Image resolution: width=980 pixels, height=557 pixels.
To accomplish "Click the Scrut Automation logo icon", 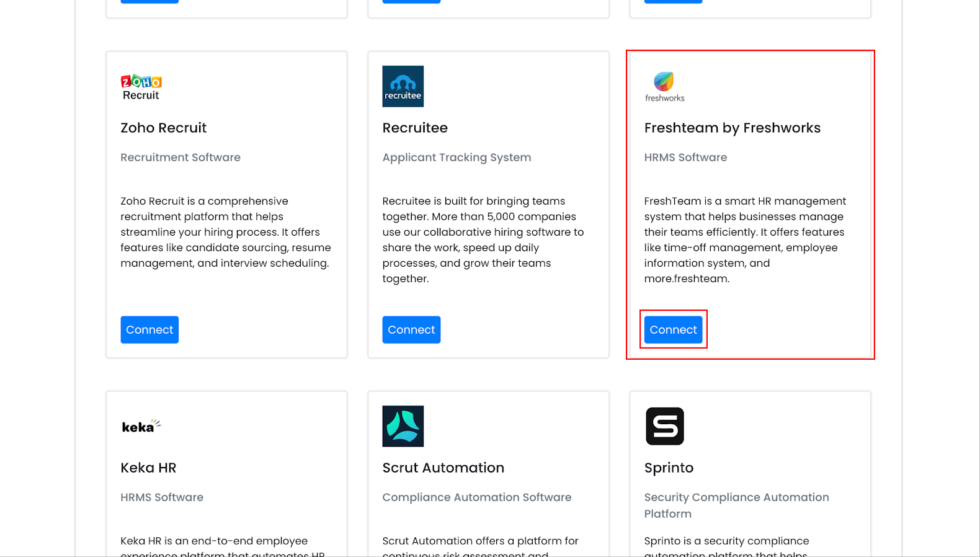I will [403, 426].
